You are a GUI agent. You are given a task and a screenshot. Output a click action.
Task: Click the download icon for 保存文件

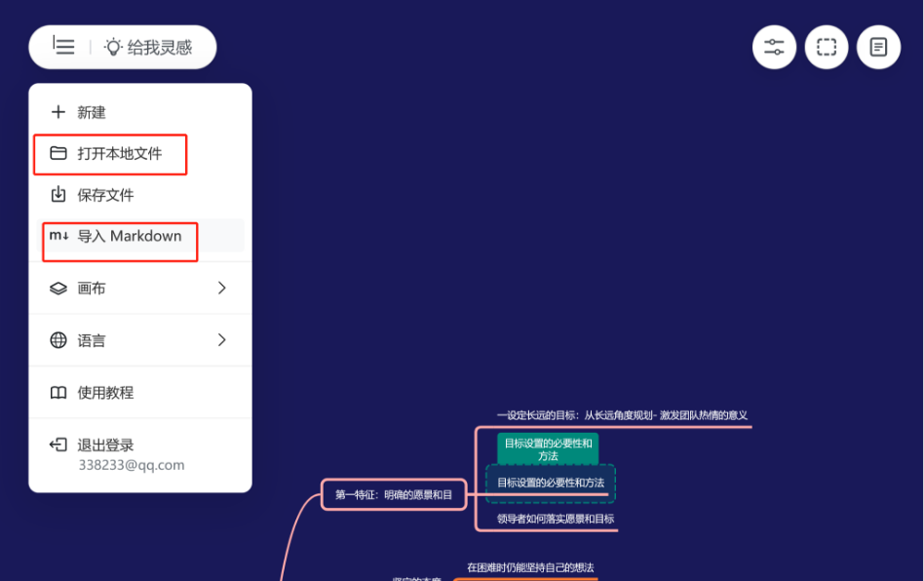(x=58, y=194)
